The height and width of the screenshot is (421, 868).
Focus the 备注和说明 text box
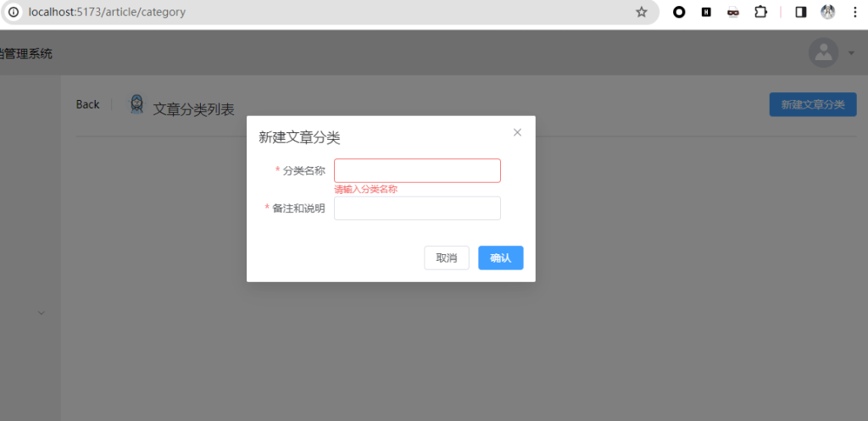coord(417,208)
